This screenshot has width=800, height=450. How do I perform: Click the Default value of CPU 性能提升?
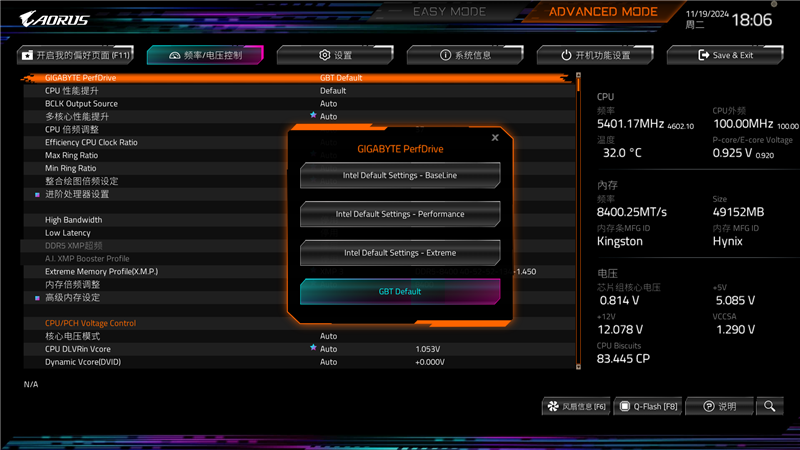click(x=333, y=91)
